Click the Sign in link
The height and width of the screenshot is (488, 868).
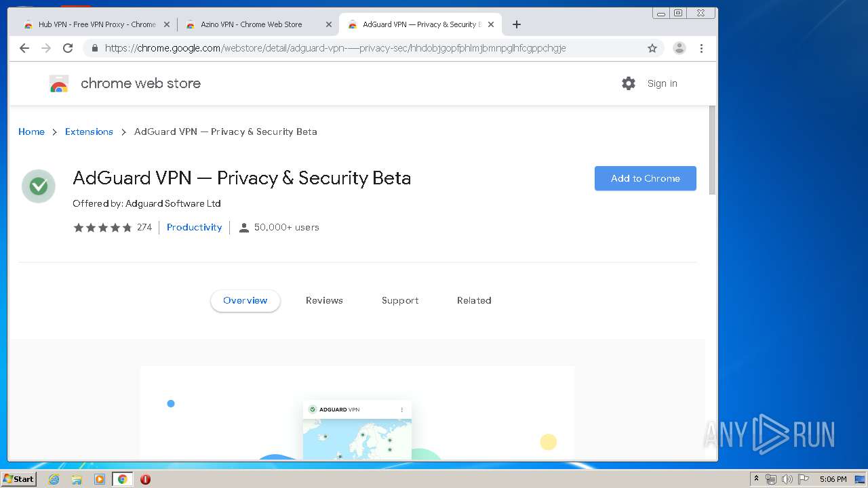pyautogui.click(x=662, y=83)
